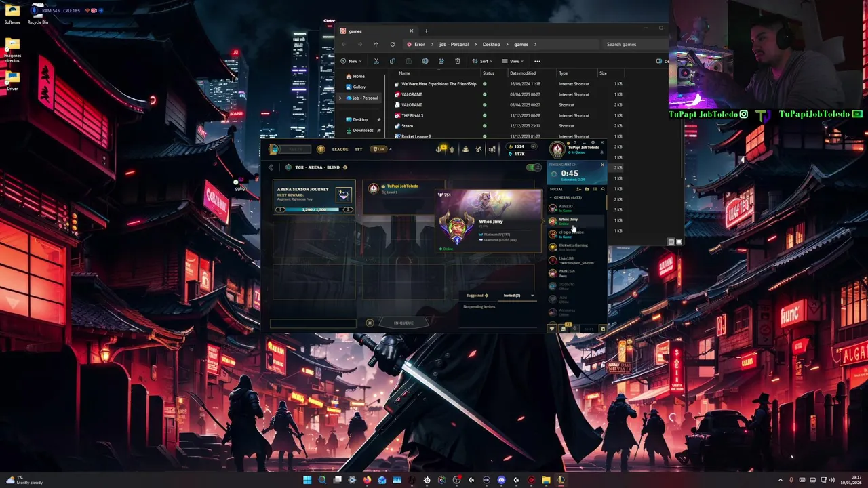Click the Share icon in File Explorer toolbar
This screenshot has width=868, height=488.
click(x=441, y=61)
